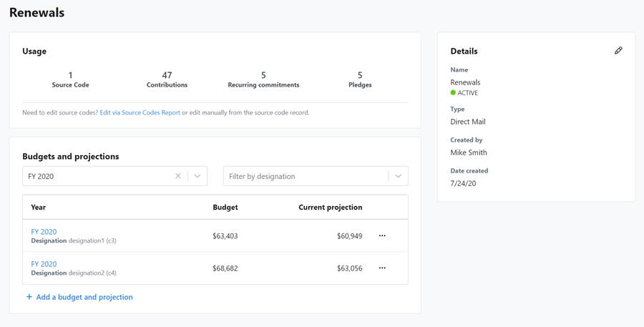This screenshot has height=327, width=644.
Task: Click the Direct Mail type value
Action: click(x=468, y=122)
